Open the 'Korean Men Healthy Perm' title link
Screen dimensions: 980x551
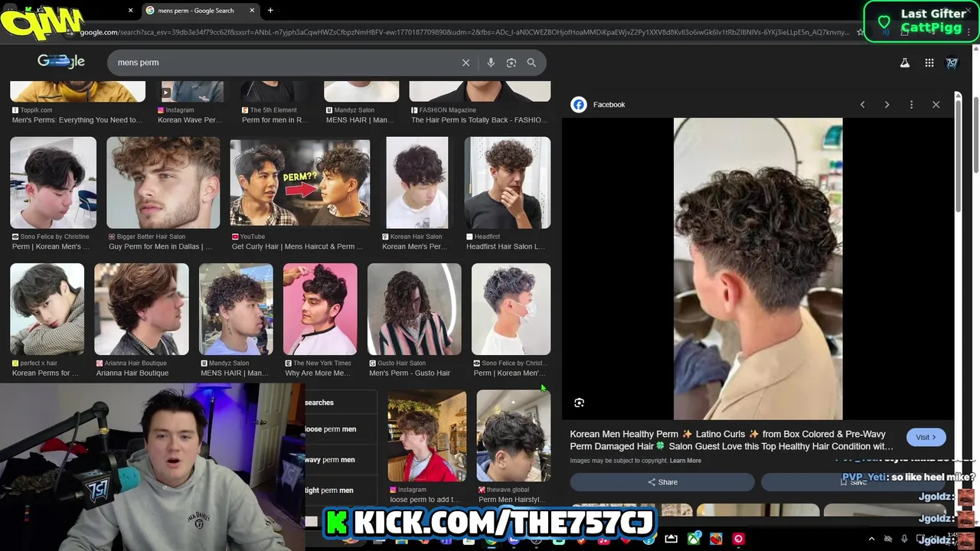coord(731,440)
